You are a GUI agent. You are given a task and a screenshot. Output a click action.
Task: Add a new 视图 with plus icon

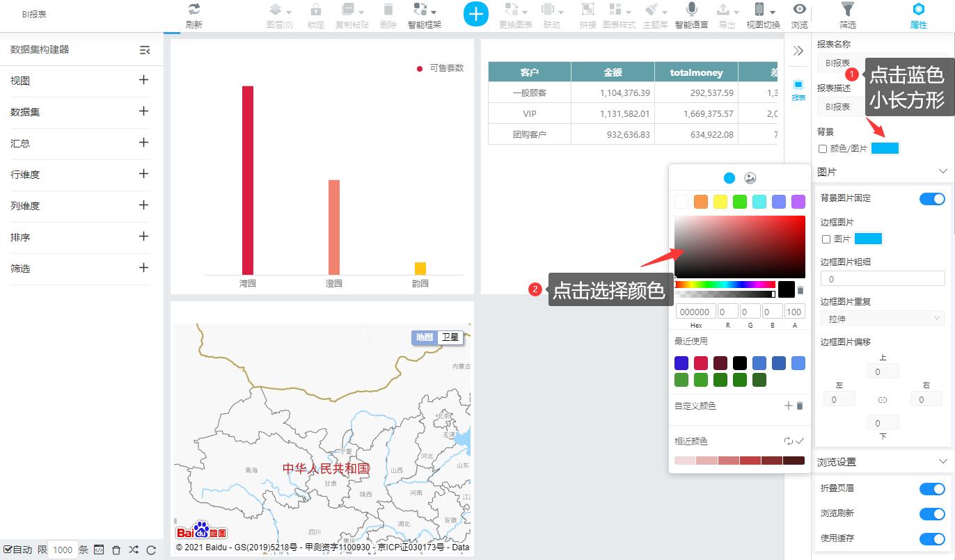(143, 80)
